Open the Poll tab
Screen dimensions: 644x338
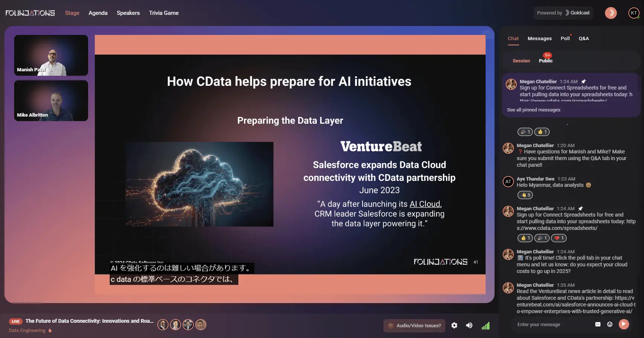point(565,39)
